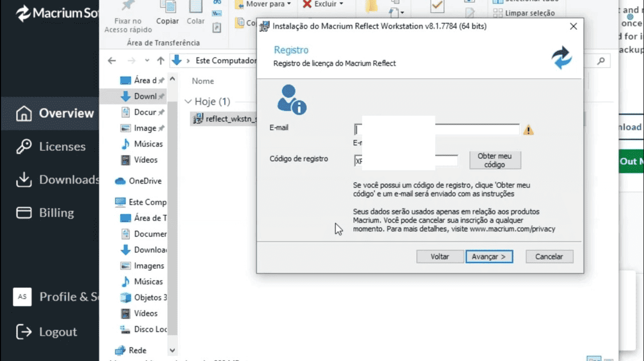Click the Explorer search magnifier icon
Viewport: 644px width, 361px height.
(x=601, y=61)
